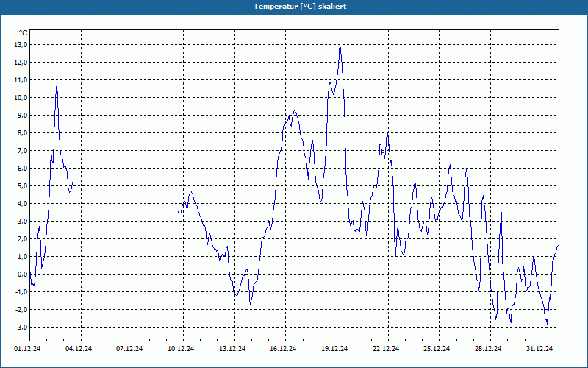Click the -3,0 y-axis value
This screenshot has width=588, height=368.
pyautogui.click(x=21, y=327)
